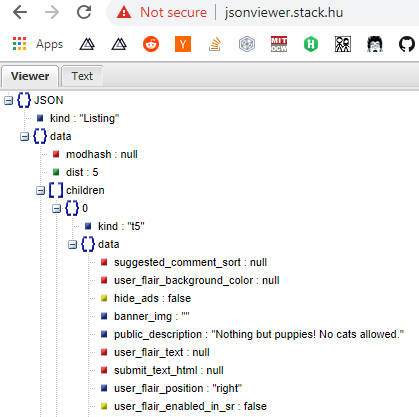Collapse child item 0
Image resolution: width=419 pixels, height=417 pixels.
point(56,208)
